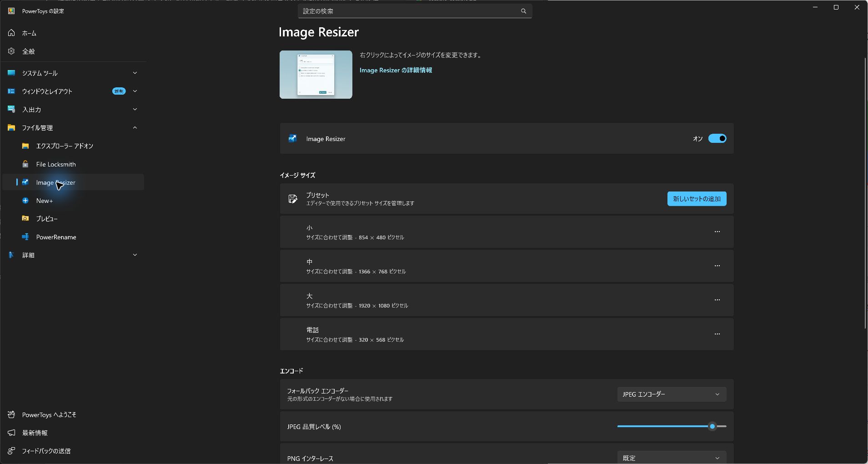
Task: Expand ウィンドウとレイアウト chevron
Action: [135, 91]
